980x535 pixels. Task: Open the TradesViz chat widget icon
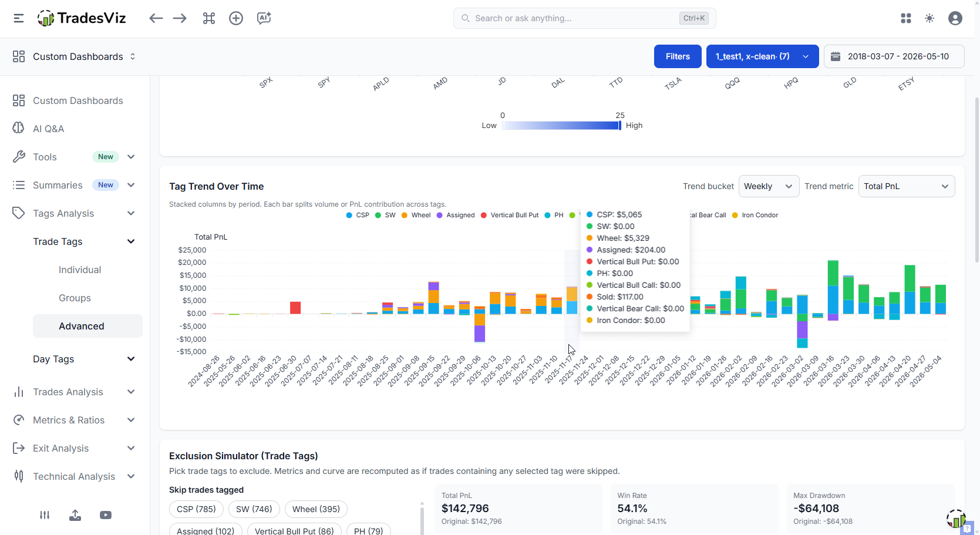[956, 519]
